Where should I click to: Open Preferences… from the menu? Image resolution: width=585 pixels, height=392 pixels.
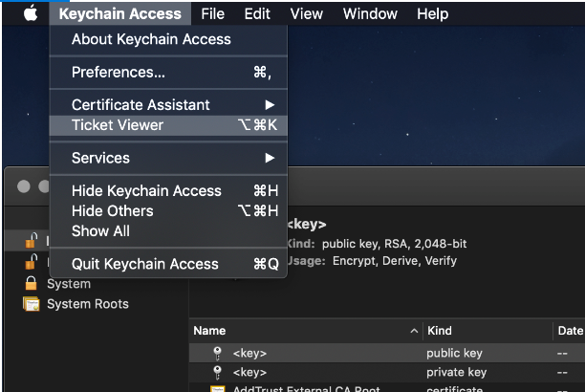[168, 72]
